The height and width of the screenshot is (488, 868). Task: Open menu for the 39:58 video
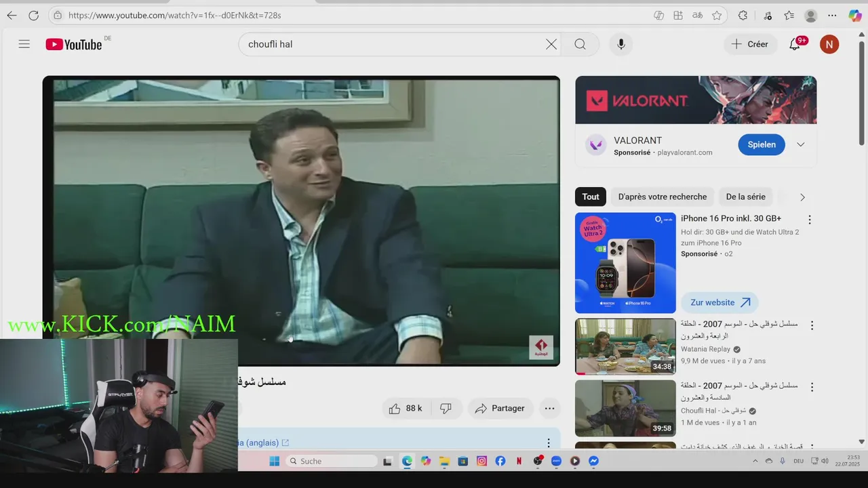(x=812, y=387)
